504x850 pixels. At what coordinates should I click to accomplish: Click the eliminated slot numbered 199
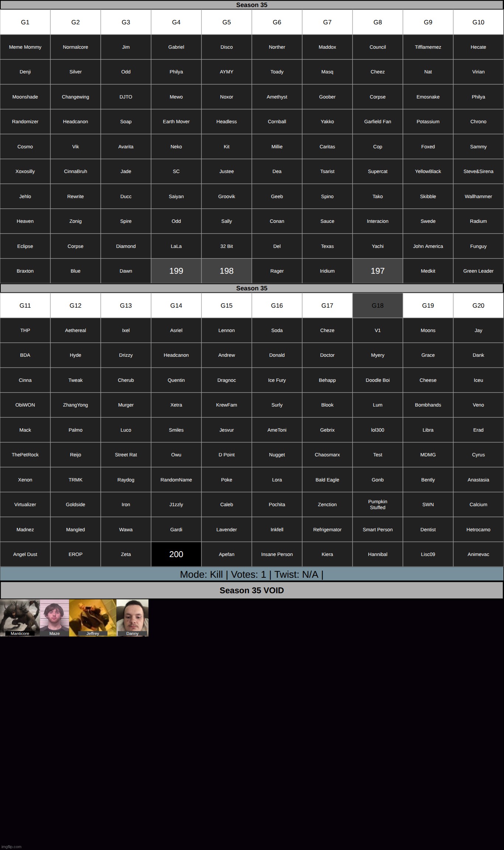pyautogui.click(x=176, y=271)
